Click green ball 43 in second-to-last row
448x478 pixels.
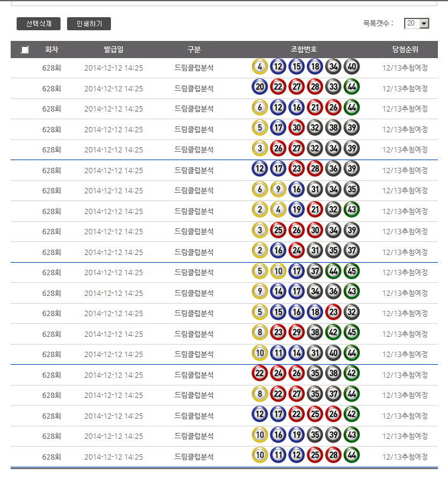click(x=352, y=436)
